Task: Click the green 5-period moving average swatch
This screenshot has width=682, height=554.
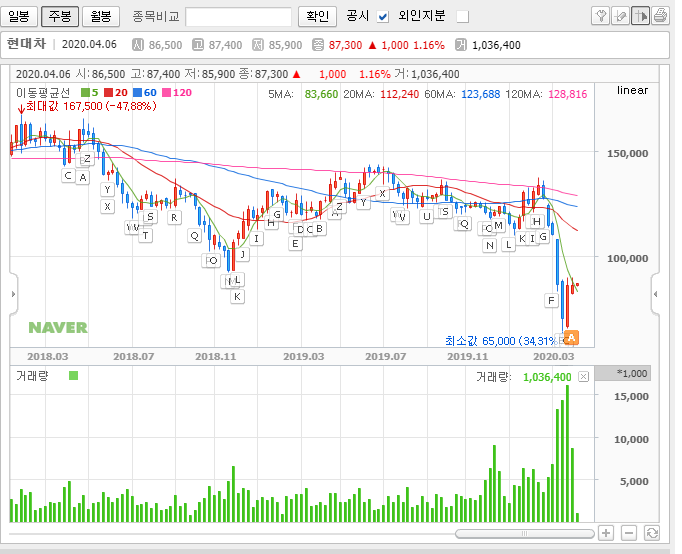Action: pyautogui.click(x=85, y=93)
